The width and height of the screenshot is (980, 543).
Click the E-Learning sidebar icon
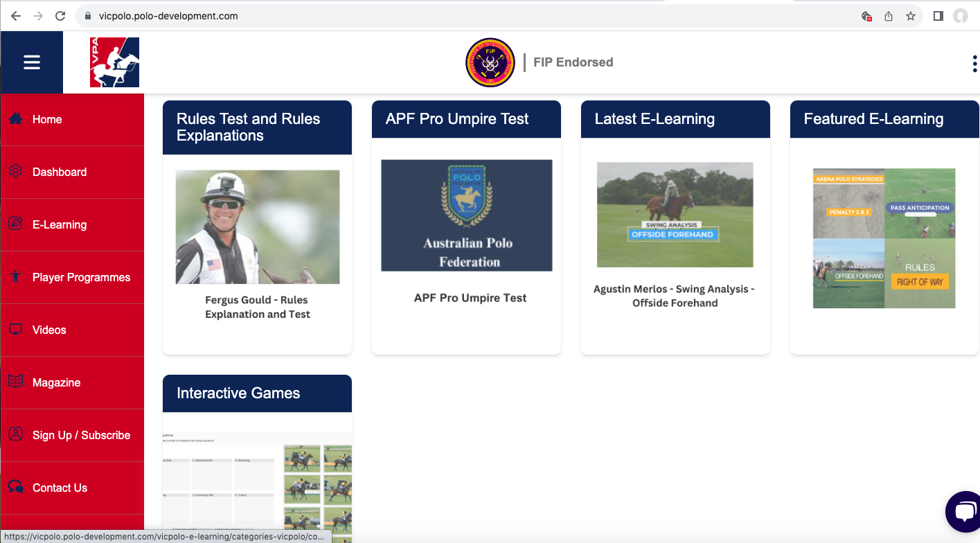tap(15, 224)
